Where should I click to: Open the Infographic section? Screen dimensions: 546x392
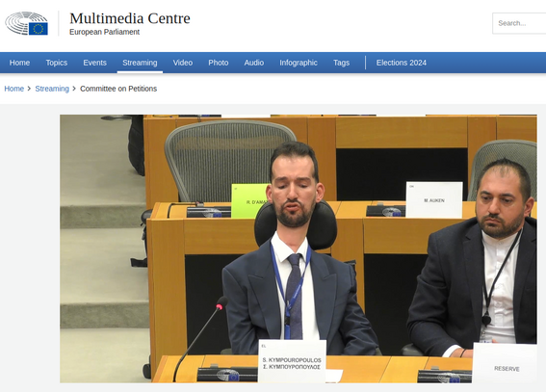[x=299, y=63]
